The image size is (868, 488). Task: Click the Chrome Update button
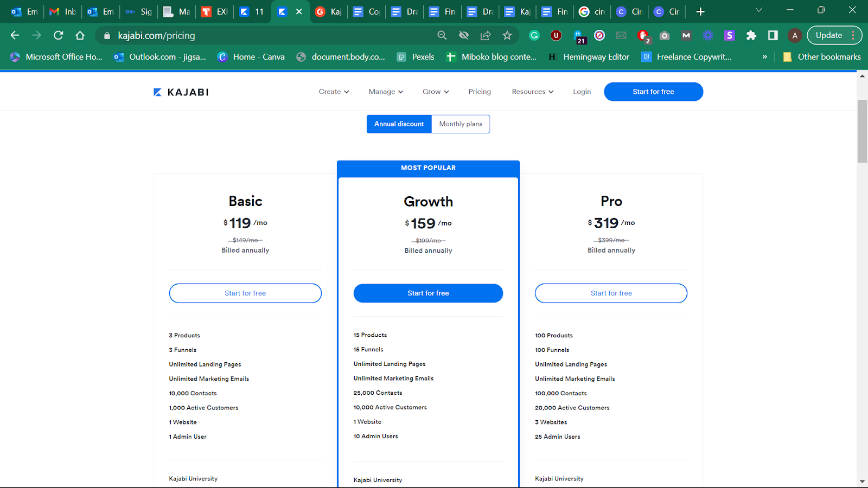click(x=834, y=35)
